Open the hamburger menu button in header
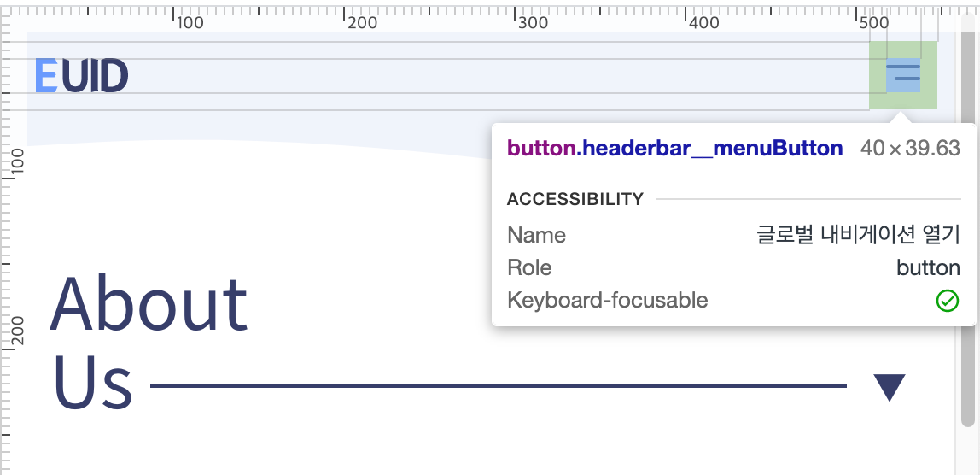Screen dimensions: 980x475 click(x=903, y=75)
